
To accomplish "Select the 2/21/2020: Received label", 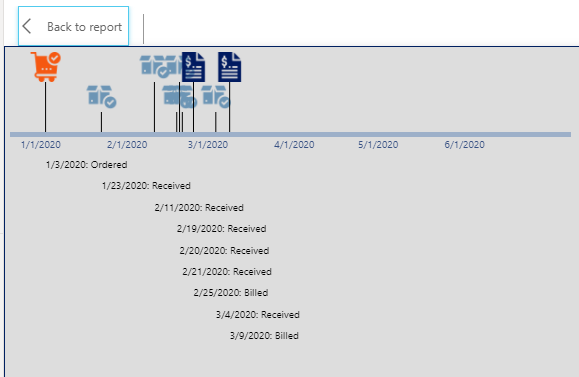I will click(227, 272).
